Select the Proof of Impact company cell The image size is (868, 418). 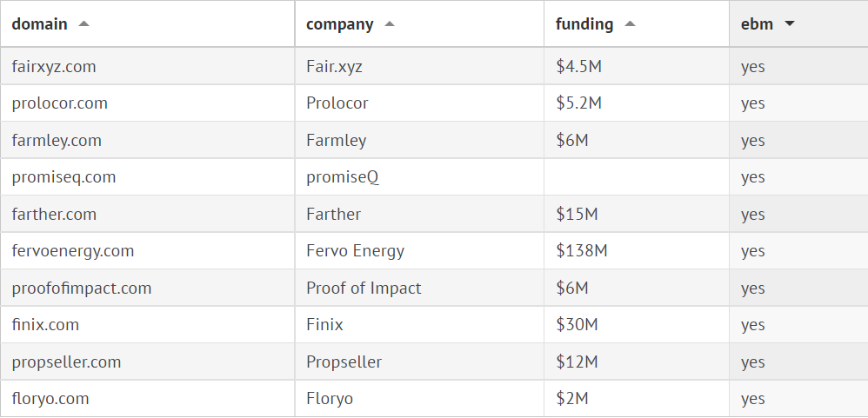364,289
